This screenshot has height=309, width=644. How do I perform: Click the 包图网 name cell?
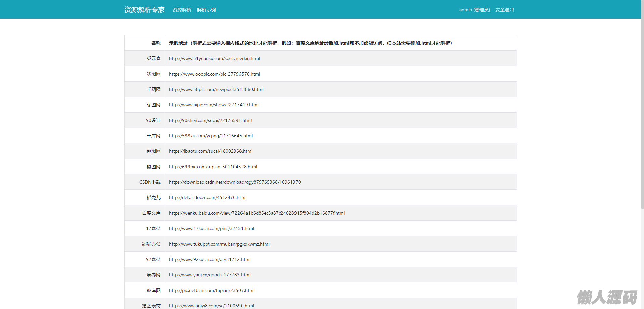point(145,151)
